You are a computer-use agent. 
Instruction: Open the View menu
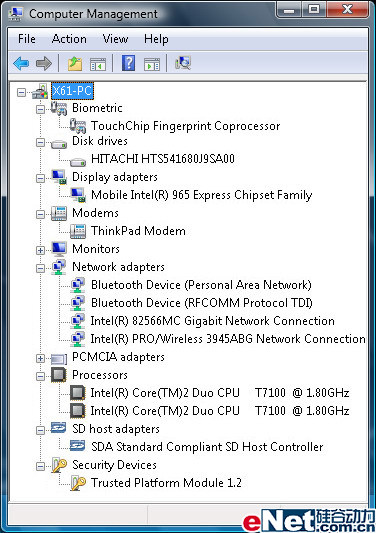coord(116,39)
